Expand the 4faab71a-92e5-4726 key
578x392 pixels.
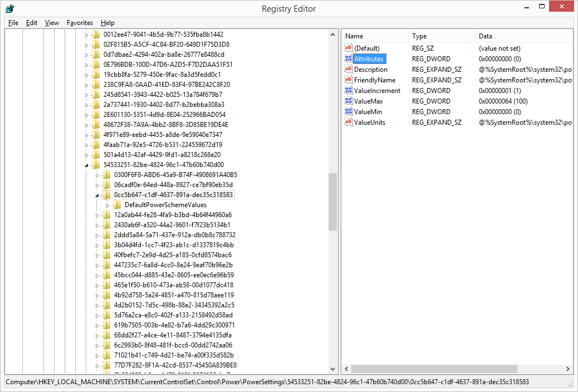coord(87,145)
